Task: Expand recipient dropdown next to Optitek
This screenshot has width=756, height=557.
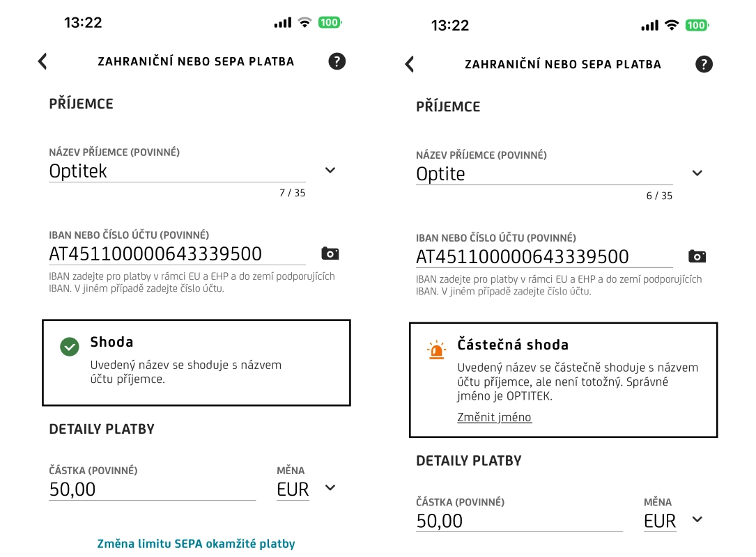Action: point(330,171)
